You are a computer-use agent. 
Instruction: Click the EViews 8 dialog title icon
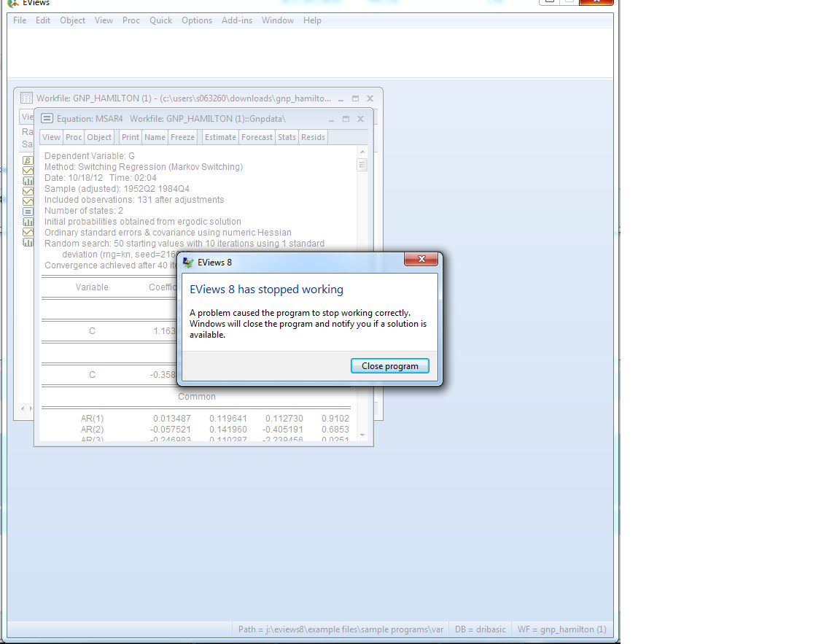pos(188,263)
